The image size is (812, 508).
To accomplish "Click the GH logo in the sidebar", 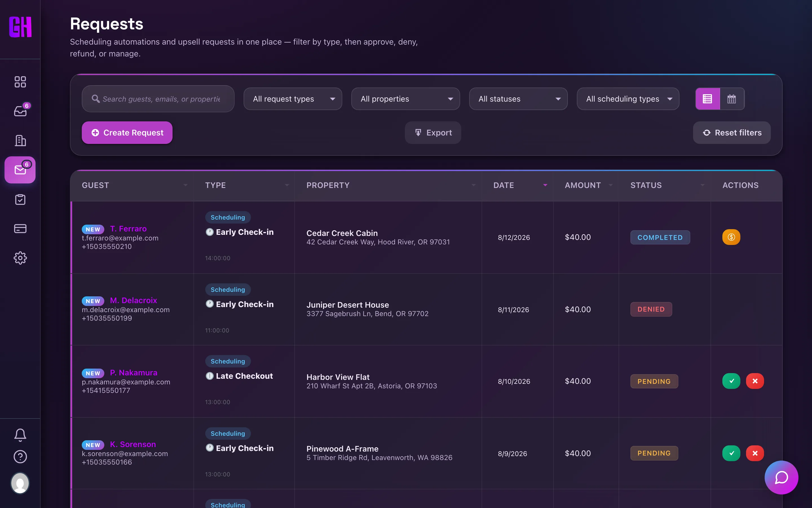I will point(20,27).
